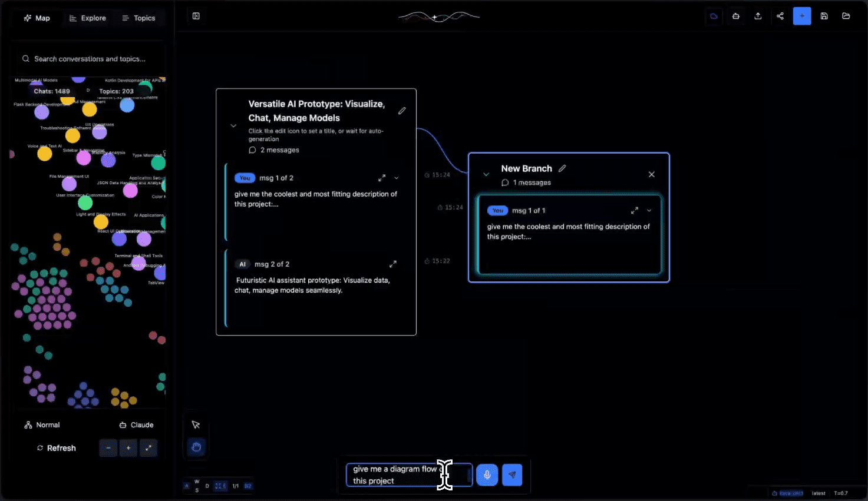Click the Search conversations and topics field
The width and height of the screenshot is (868, 501).
(90, 59)
